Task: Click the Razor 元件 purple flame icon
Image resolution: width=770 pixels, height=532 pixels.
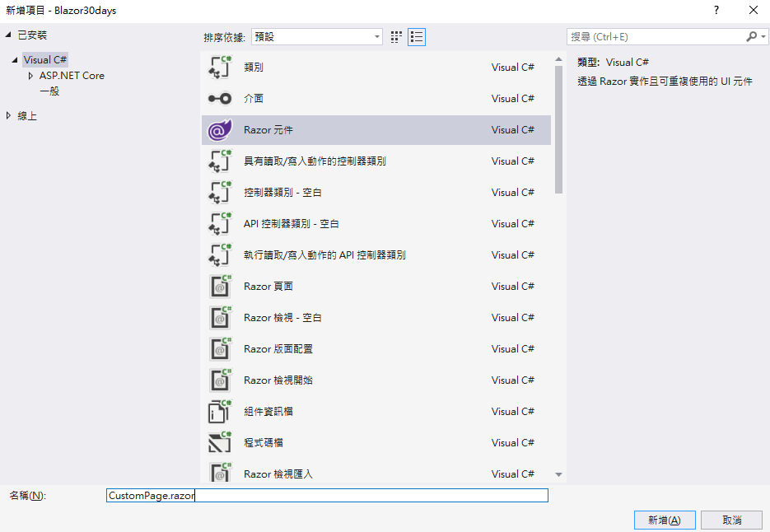Action: [220, 130]
